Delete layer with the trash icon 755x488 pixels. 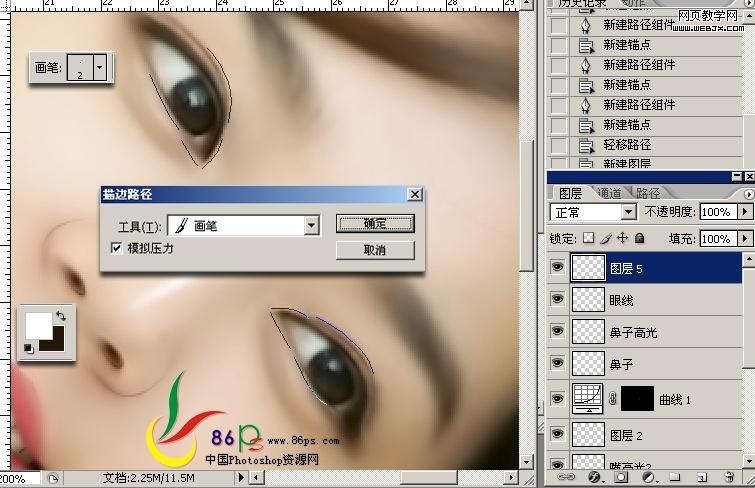click(730, 478)
